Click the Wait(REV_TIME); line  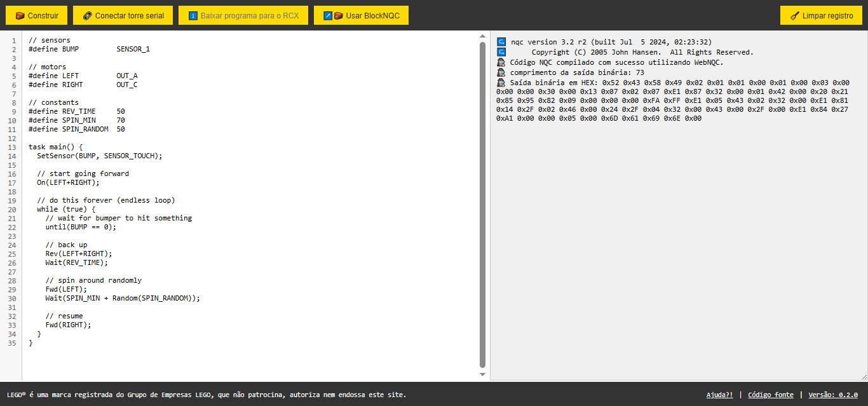77,262
